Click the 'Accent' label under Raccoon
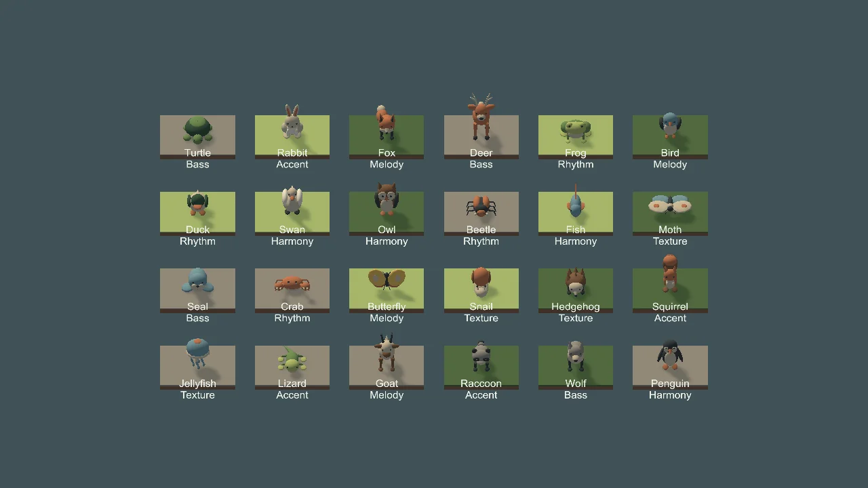This screenshot has height=488, width=868. (x=481, y=395)
